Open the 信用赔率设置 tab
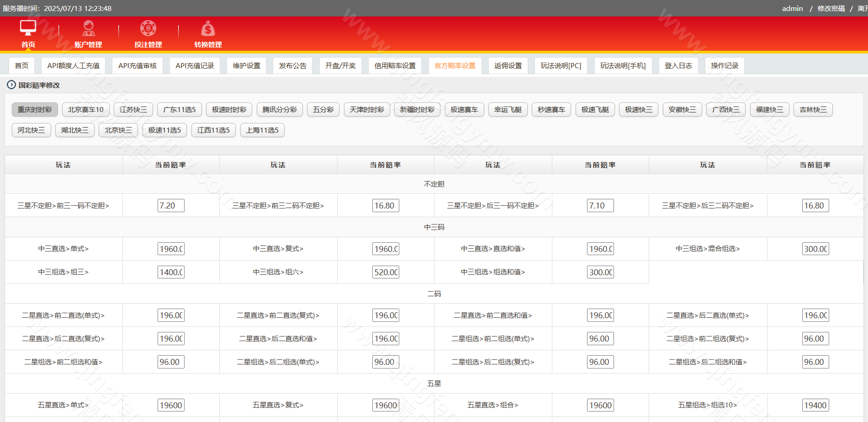 point(395,66)
